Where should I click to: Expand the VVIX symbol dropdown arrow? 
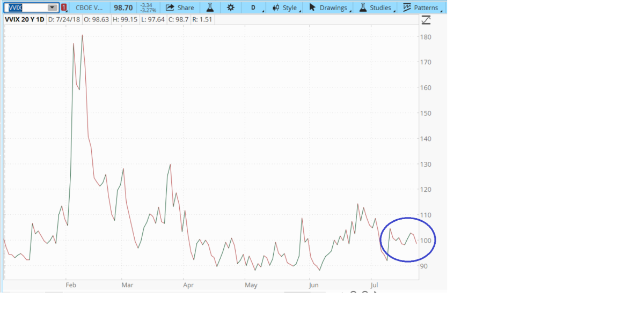[52, 8]
